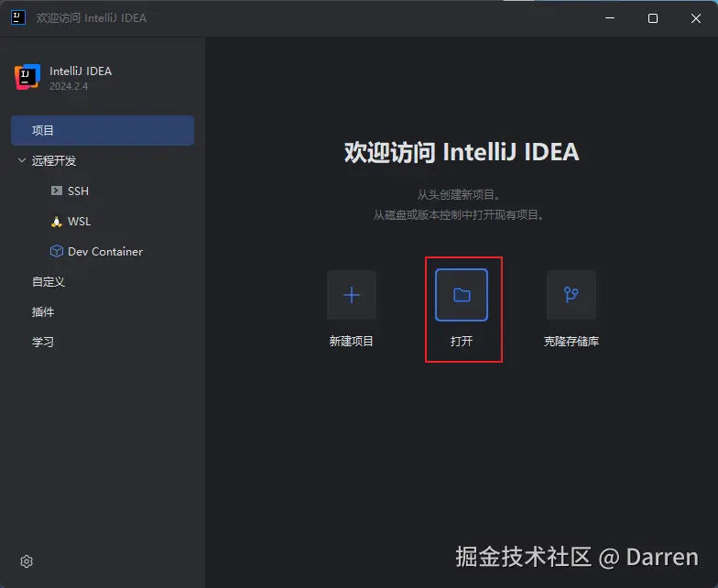The image size is (718, 588).
Task: Open settings gear at sidebar bottom
Action: [x=27, y=561]
